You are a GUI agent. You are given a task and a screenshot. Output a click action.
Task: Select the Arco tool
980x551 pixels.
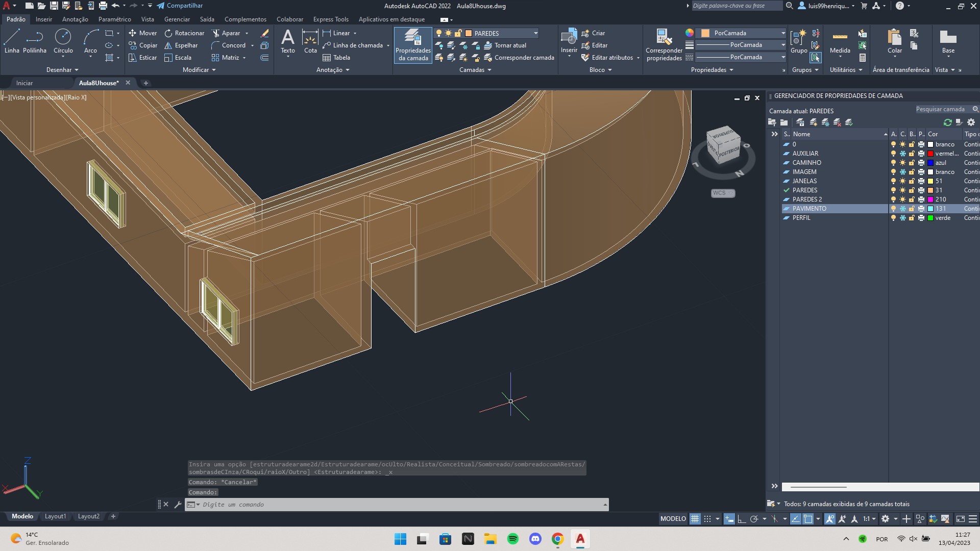click(x=90, y=41)
